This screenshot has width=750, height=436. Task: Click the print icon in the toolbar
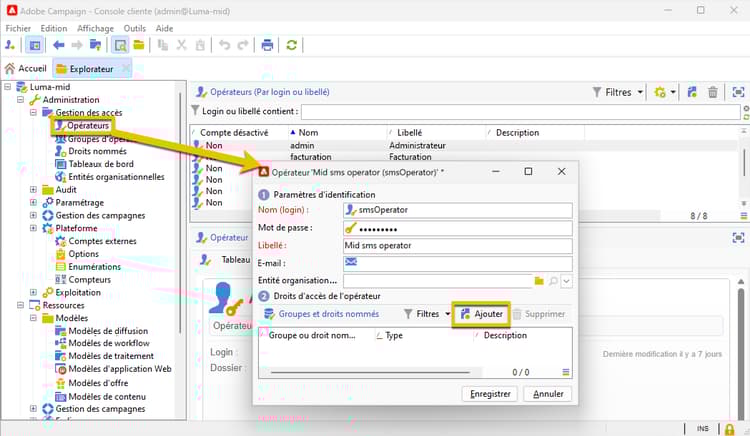point(267,45)
